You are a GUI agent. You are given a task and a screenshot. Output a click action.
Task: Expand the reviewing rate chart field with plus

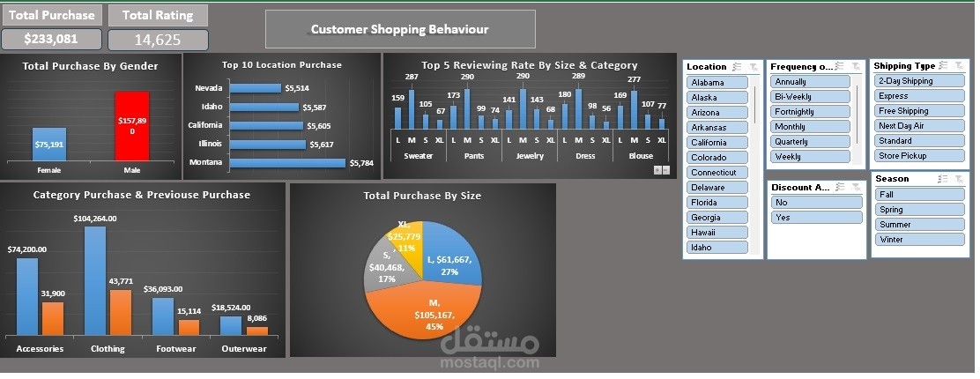point(657,170)
